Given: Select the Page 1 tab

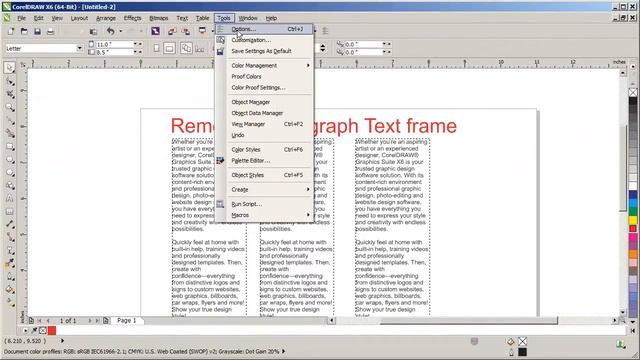Looking at the screenshot, I should click(x=127, y=320).
